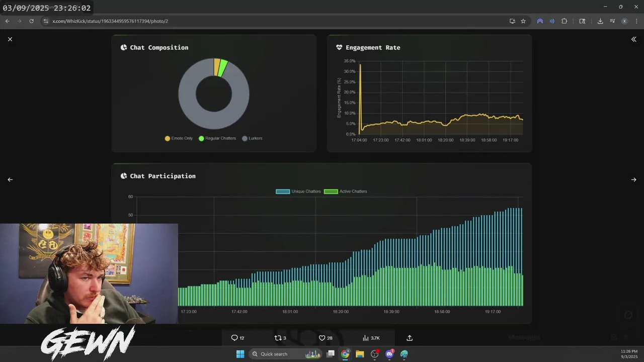Toggle the Active Chatters legend item

coord(346,192)
